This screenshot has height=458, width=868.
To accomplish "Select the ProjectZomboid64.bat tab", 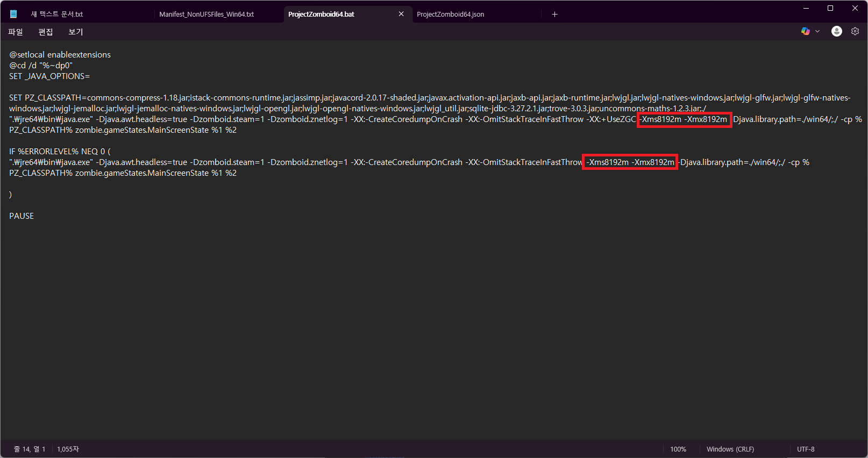I will 321,14.
